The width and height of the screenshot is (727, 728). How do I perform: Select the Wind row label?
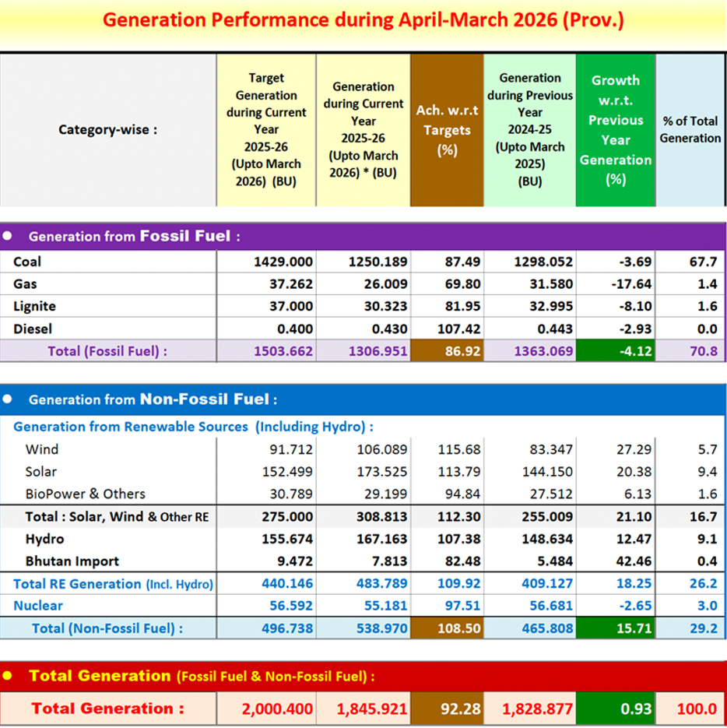coord(42,449)
